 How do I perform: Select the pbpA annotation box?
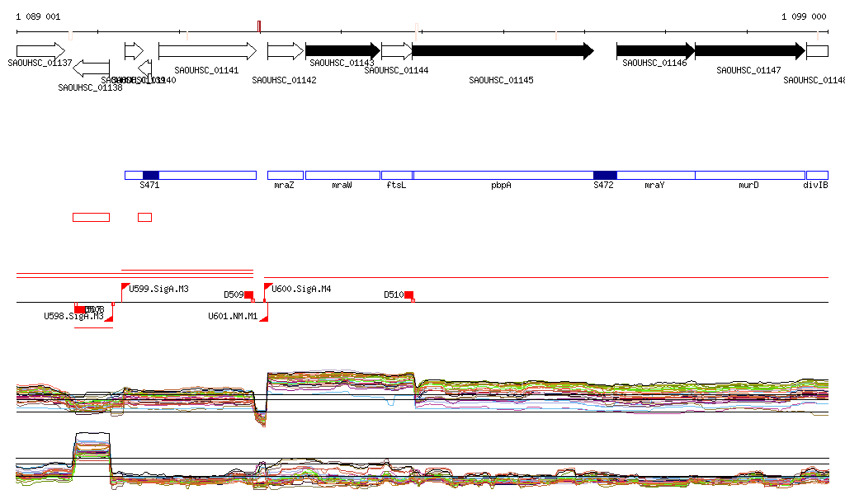(x=502, y=175)
